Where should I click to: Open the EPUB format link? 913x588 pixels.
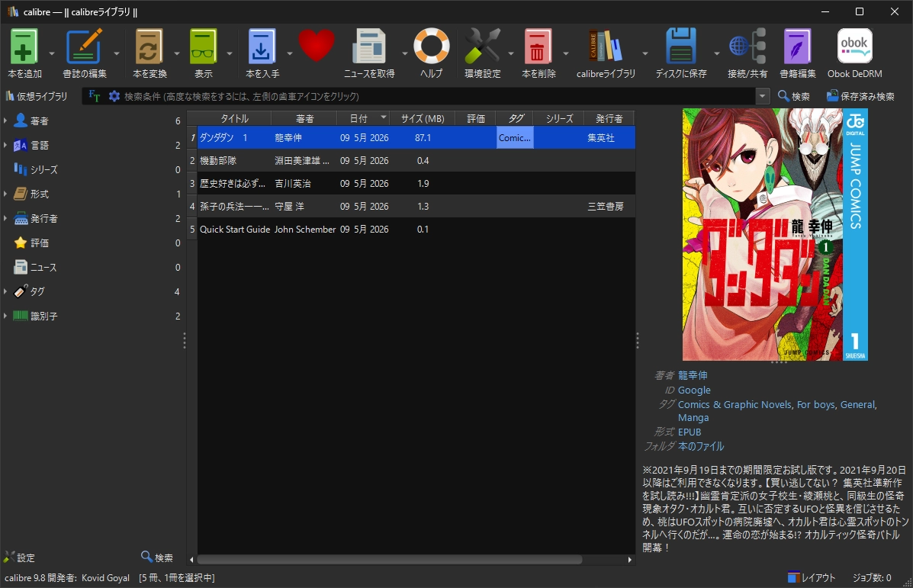click(690, 432)
